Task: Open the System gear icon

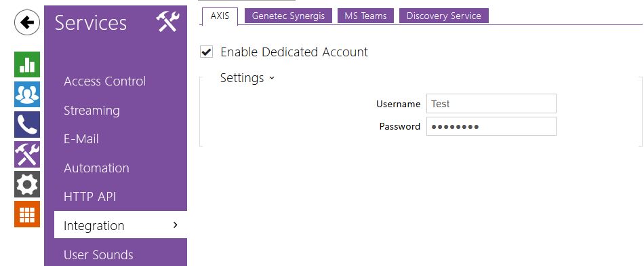Action: click(x=27, y=184)
